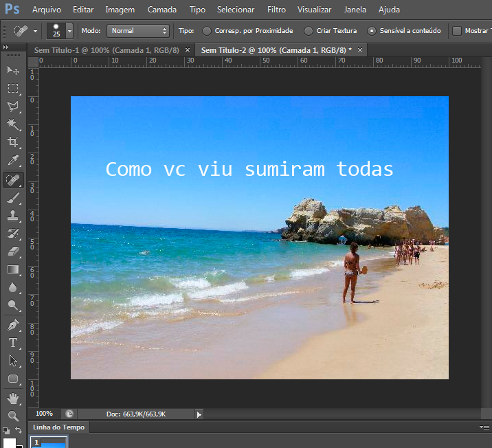Click the Doc: 663,9K/663,9K status text
The image size is (492, 448).
tap(136, 414)
